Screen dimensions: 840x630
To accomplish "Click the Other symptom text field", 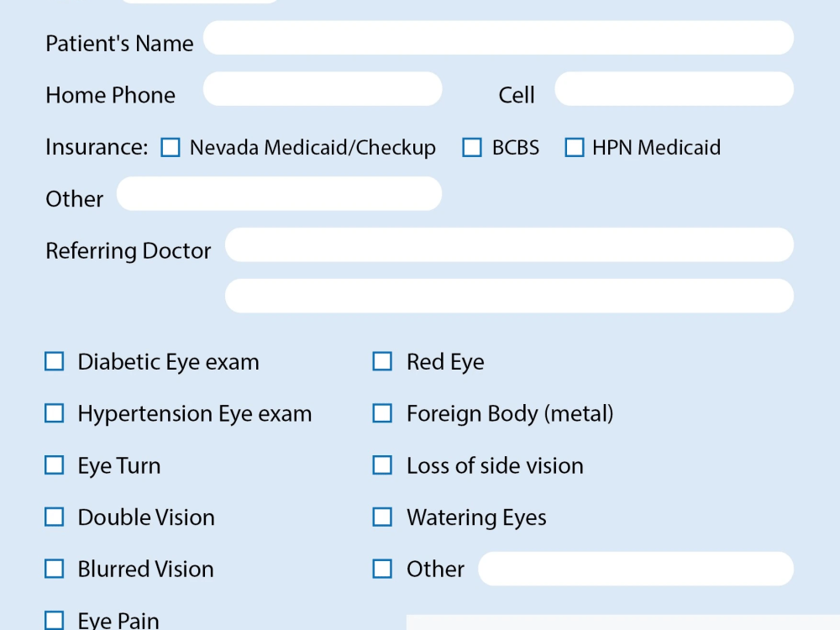I will (636, 569).
